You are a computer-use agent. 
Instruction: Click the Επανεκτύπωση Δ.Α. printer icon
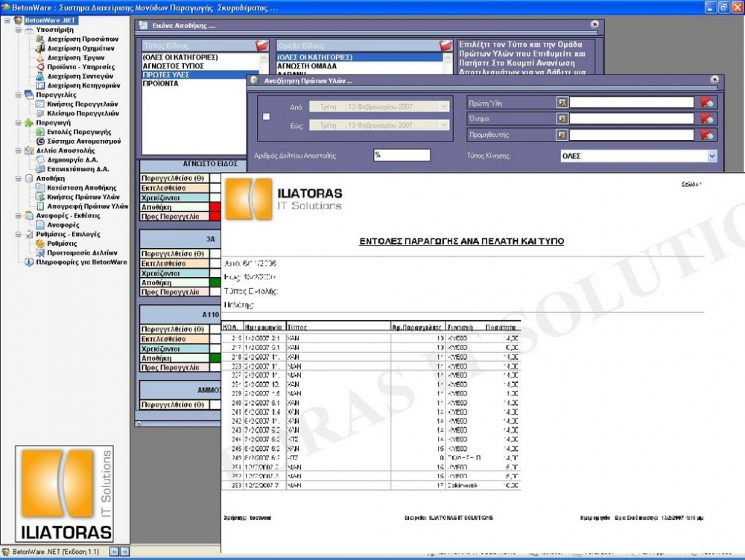pos(40,169)
